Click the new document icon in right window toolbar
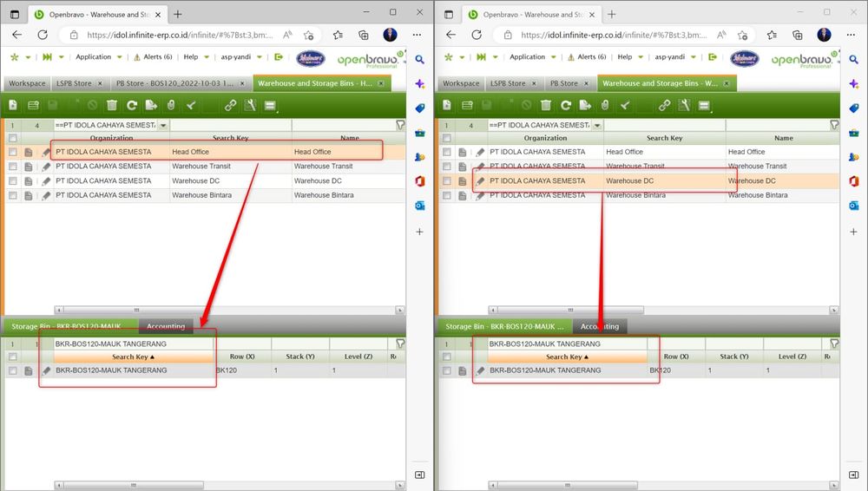Image resolution: width=868 pixels, height=491 pixels. pyautogui.click(x=448, y=105)
